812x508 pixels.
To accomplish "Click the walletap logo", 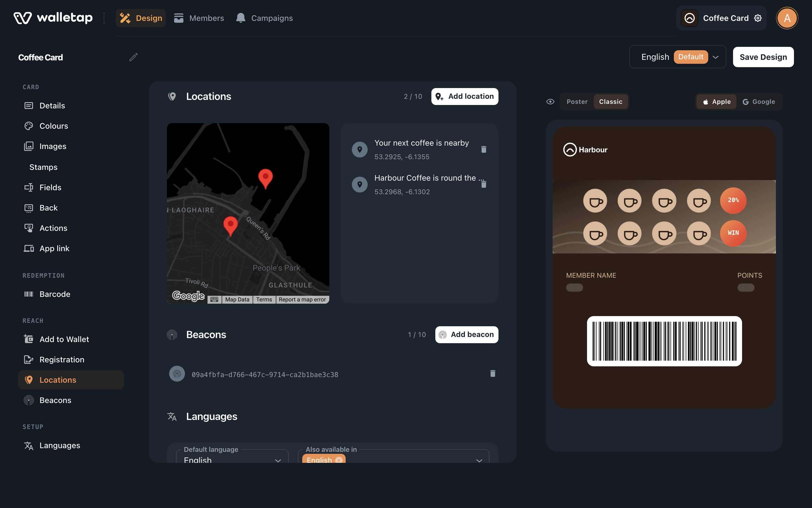I will click(53, 18).
